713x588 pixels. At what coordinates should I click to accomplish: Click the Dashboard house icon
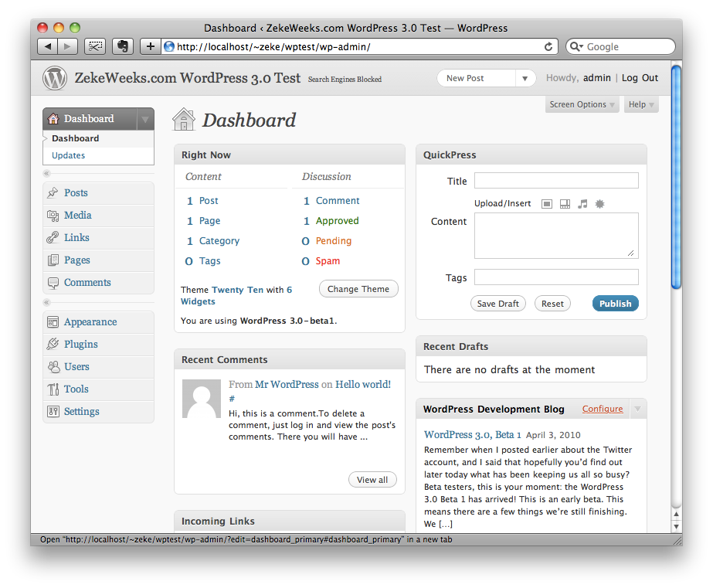click(x=184, y=120)
